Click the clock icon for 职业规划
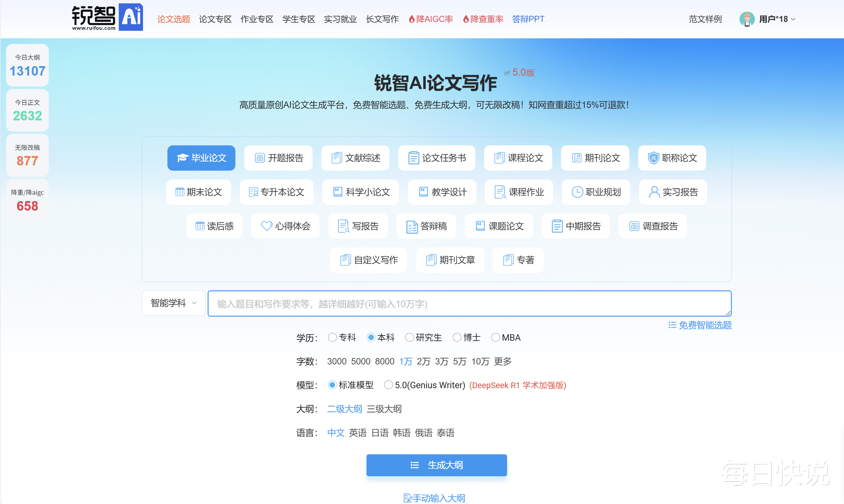Image resolution: width=844 pixels, height=504 pixels. click(x=577, y=192)
